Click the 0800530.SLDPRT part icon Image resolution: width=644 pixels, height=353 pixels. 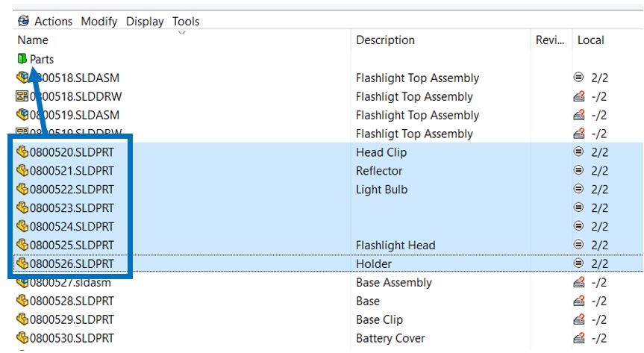22,339
